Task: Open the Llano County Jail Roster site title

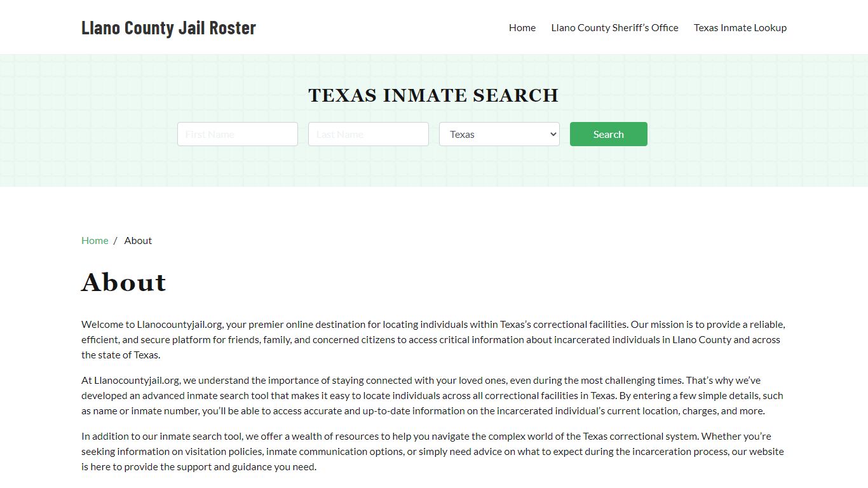Action: coord(168,27)
